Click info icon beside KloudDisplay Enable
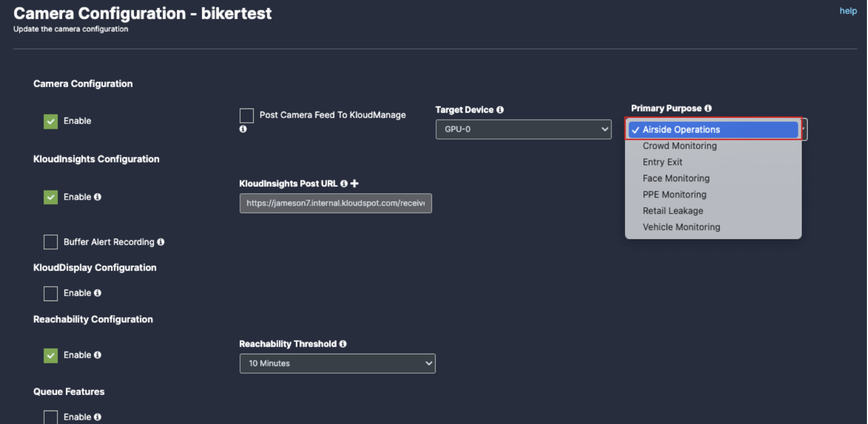The width and height of the screenshot is (868, 424). 97,293
